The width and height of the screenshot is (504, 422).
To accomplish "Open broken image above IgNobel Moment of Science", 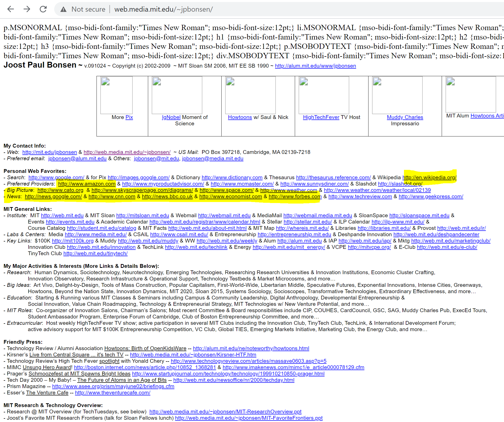I will [177, 95].
